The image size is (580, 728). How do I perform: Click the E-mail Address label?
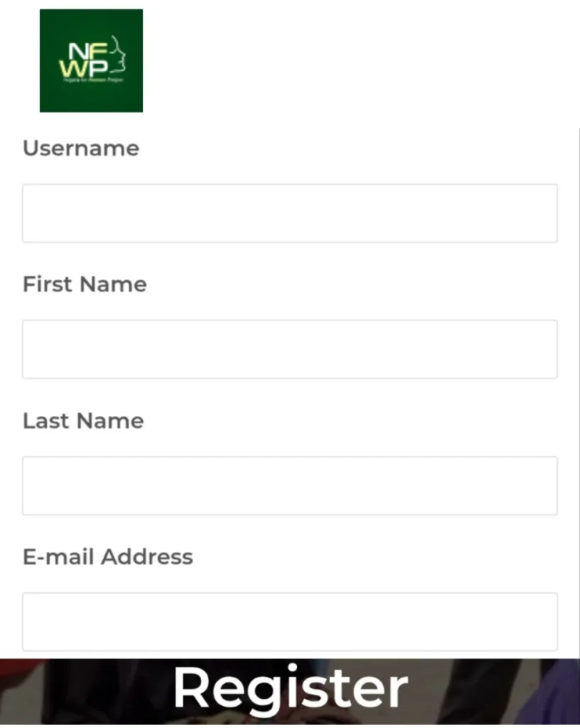107,557
